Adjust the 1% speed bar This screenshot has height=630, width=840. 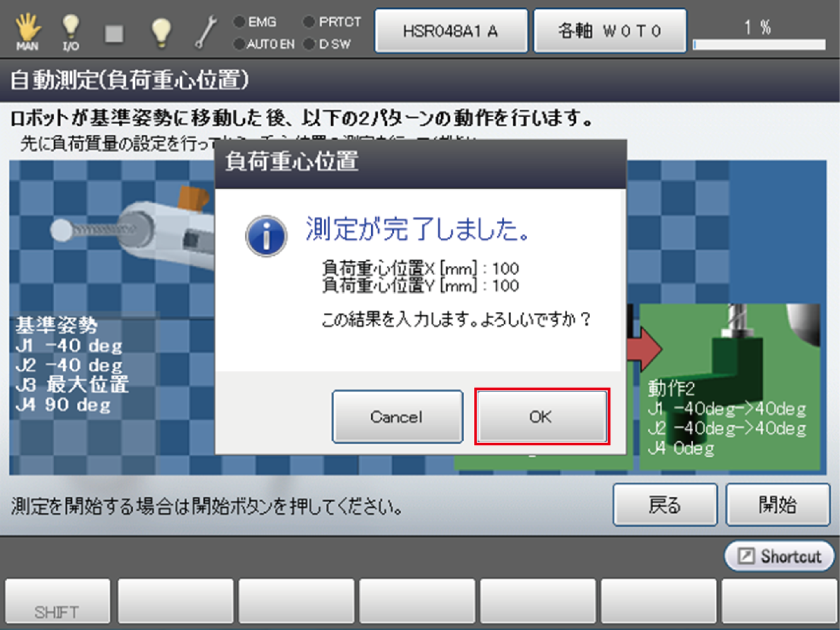point(759,45)
